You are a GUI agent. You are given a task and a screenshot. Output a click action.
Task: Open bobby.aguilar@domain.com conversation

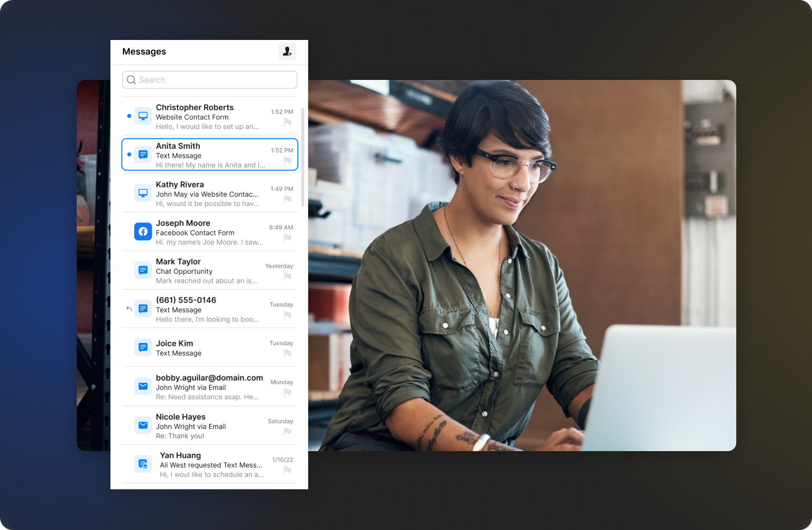pos(209,378)
